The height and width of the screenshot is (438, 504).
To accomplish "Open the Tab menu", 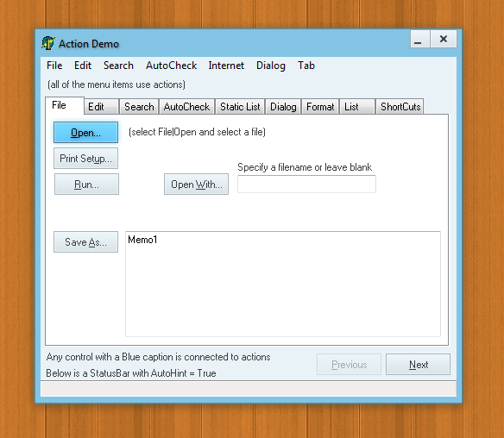I will (x=306, y=66).
